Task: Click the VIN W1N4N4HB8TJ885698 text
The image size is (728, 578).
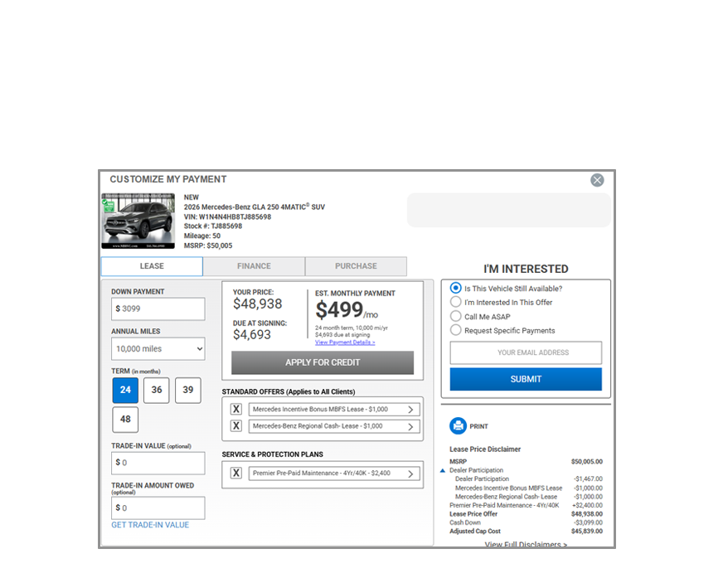Action: 227,216
